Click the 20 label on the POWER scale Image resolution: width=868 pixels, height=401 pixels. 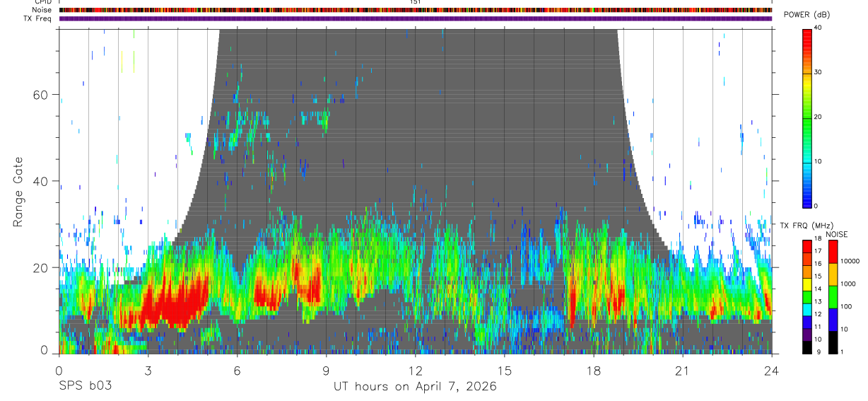pyautogui.click(x=818, y=117)
